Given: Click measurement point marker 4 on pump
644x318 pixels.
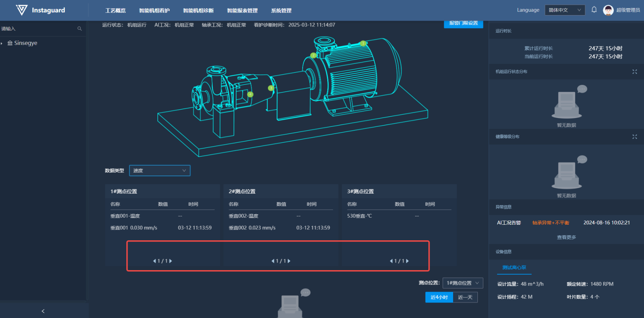Looking at the screenshot, I should pos(250,95).
